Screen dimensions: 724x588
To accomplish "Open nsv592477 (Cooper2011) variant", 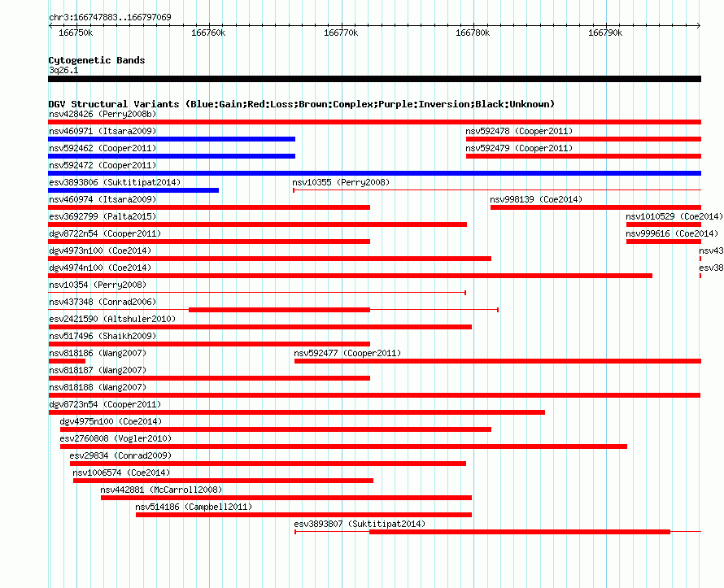I will click(x=347, y=353).
